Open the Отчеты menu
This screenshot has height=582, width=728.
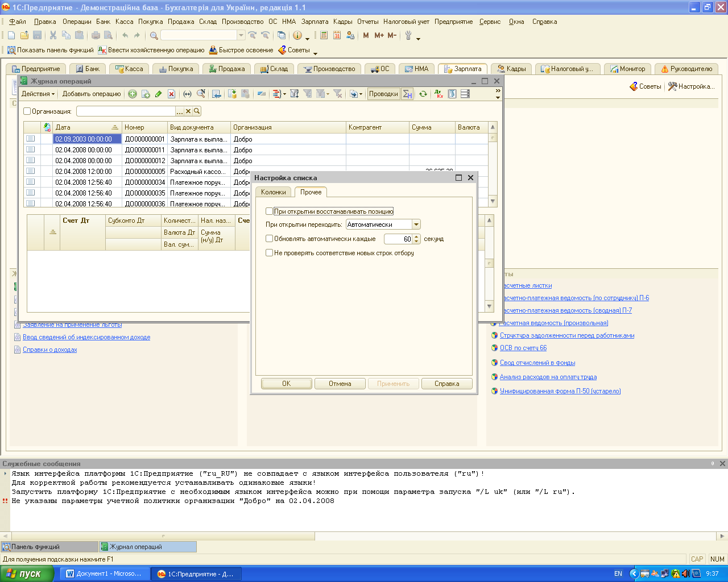point(367,22)
